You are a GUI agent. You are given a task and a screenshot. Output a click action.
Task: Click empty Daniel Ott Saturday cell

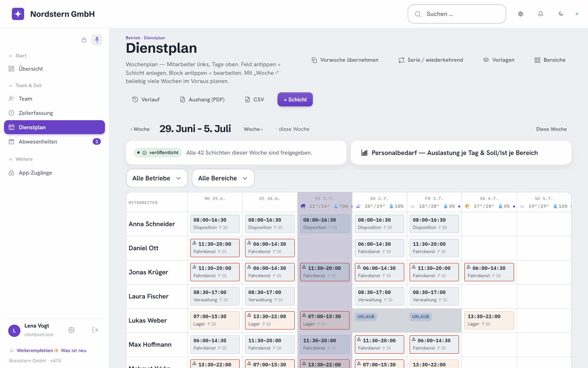489,248
